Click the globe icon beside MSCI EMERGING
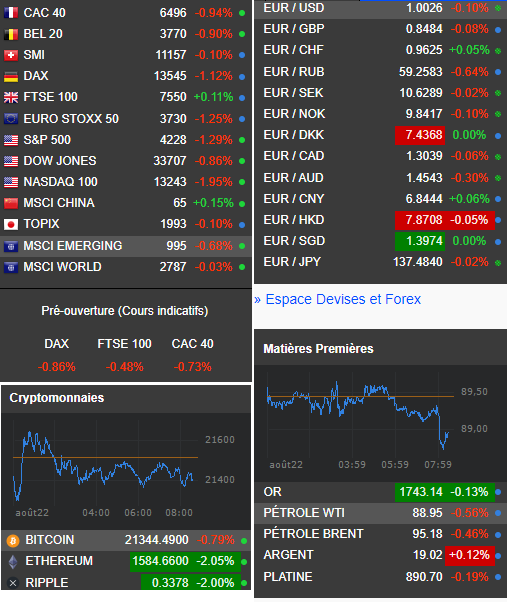The width and height of the screenshot is (509, 602). coord(11,246)
